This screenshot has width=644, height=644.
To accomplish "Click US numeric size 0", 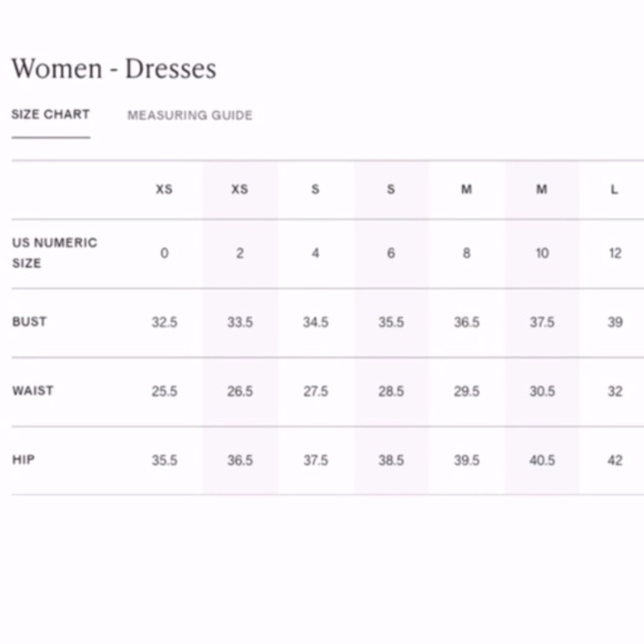I will pyautogui.click(x=164, y=253).
